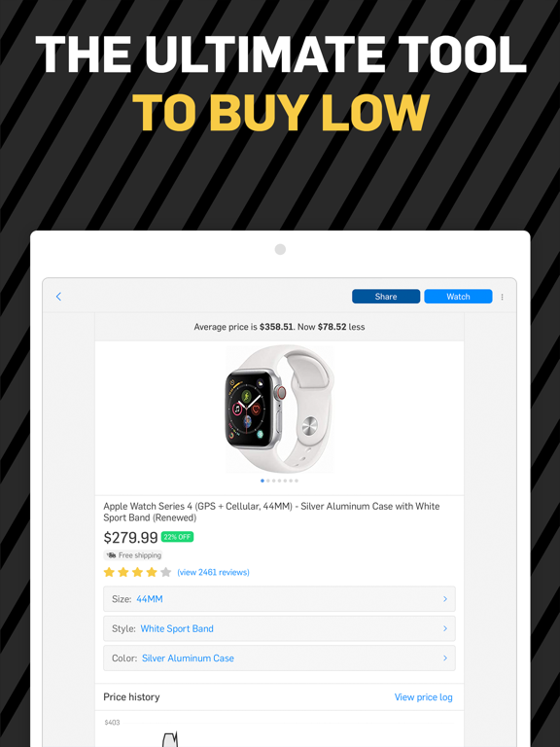Open the three-dot more options menu
This screenshot has height=747, width=560.
tap(502, 297)
